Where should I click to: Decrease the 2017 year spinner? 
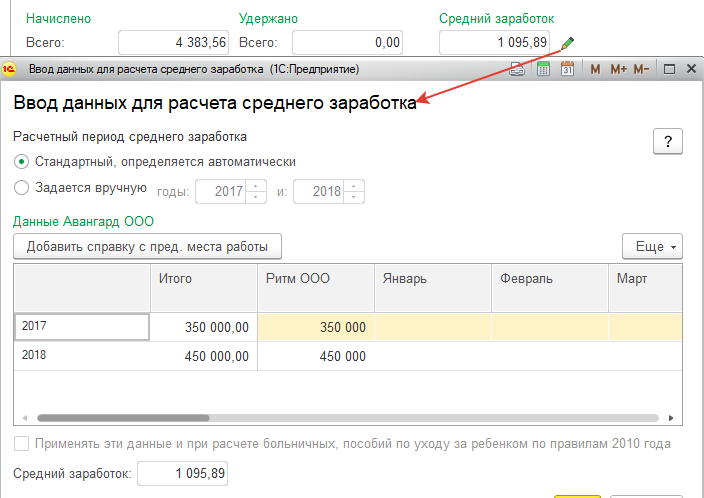255,197
